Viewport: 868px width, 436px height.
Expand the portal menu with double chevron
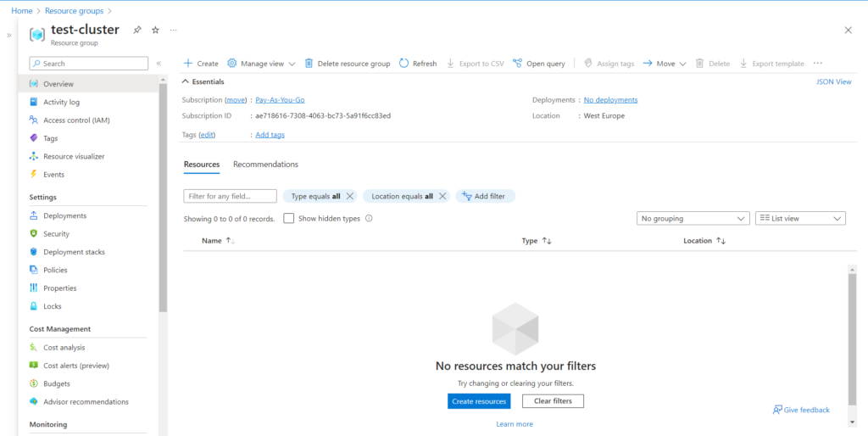click(x=8, y=35)
